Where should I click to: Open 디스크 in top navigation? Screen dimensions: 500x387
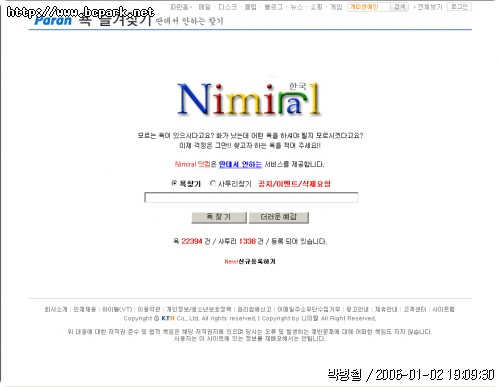(x=227, y=7)
